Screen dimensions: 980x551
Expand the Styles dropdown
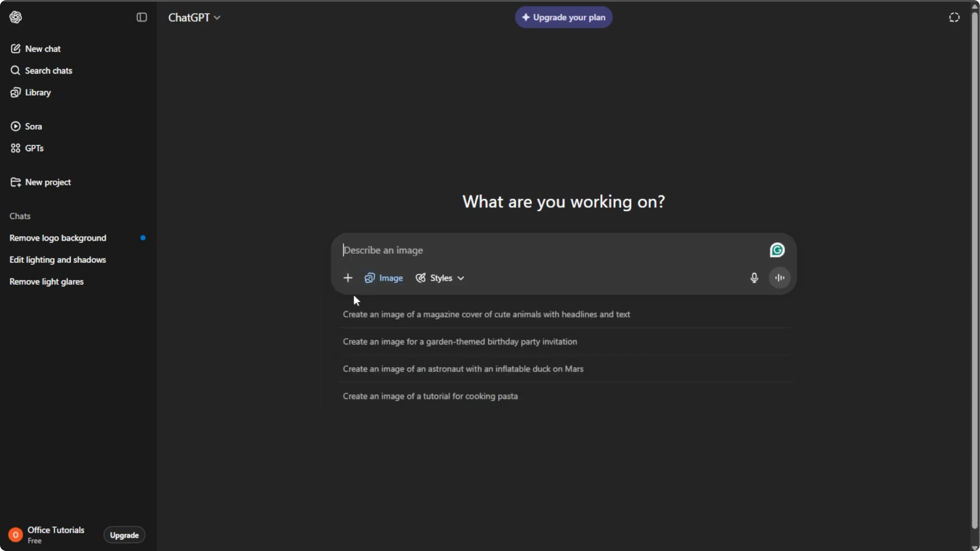[x=440, y=278]
